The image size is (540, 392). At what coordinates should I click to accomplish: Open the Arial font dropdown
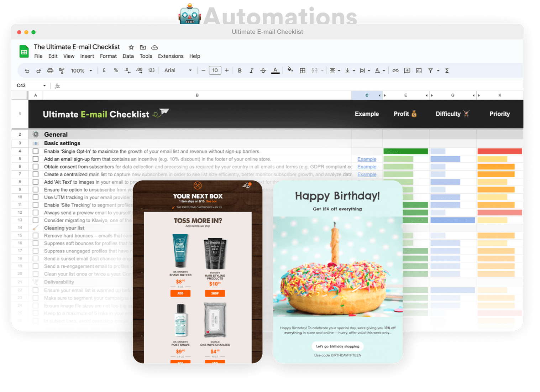point(178,70)
